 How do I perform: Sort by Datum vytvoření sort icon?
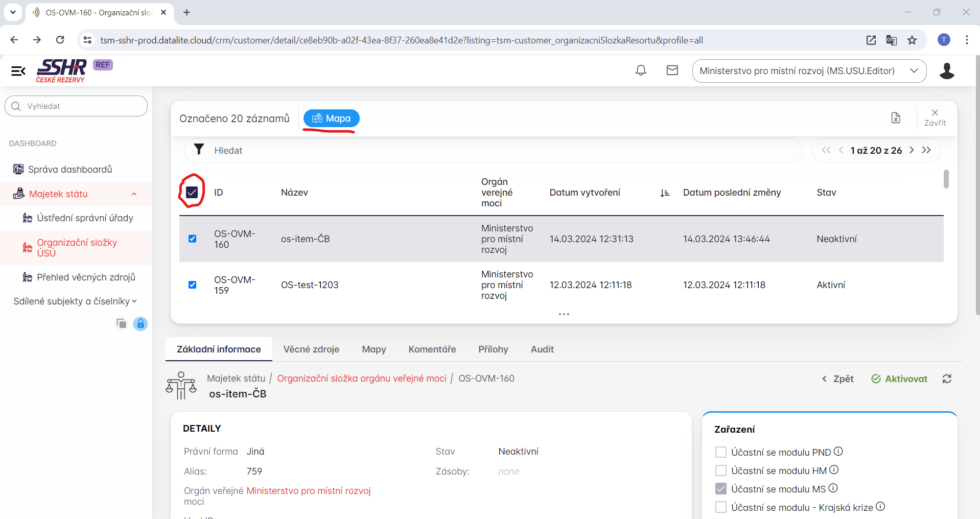(664, 193)
